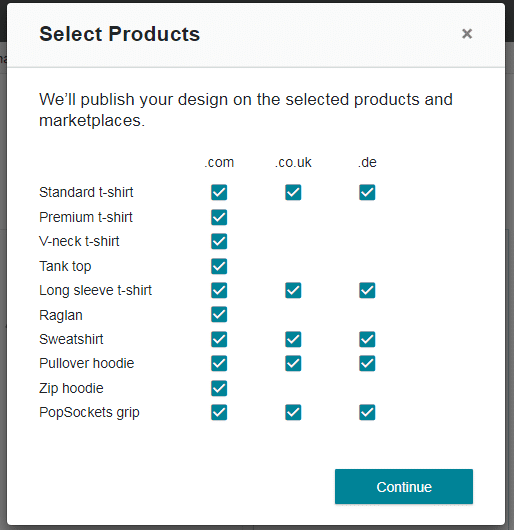Image resolution: width=514 pixels, height=530 pixels.
Task: Uncheck Pullover hoodie for .co.uk
Action: pyautogui.click(x=293, y=363)
